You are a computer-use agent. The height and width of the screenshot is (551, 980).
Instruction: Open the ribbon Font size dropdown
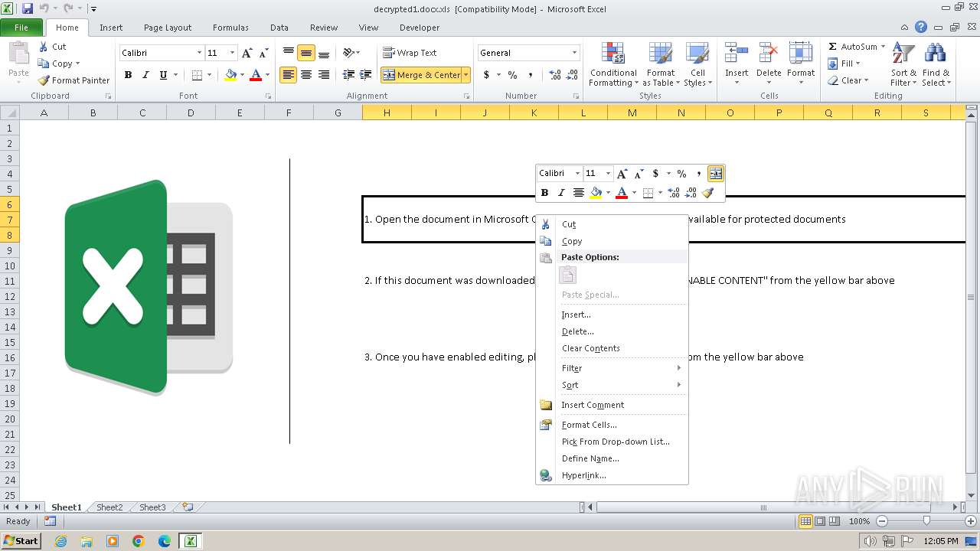tap(232, 53)
